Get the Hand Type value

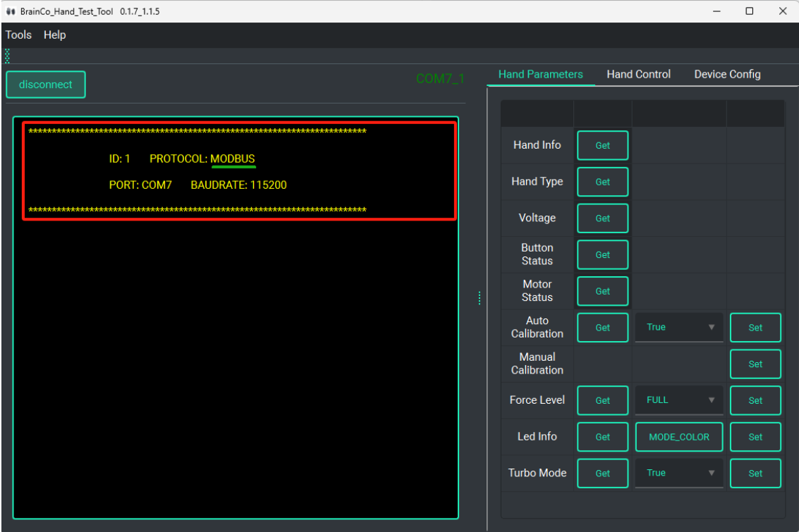pos(602,182)
